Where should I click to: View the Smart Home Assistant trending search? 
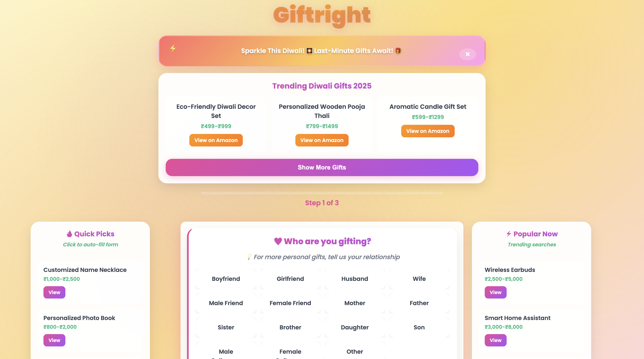tap(496, 340)
